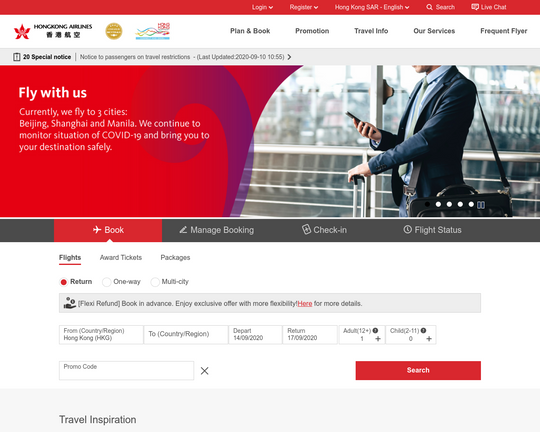Switch to the Manage Booking tab
The height and width of the screenshot is (432, 540).
coord(216,230)
